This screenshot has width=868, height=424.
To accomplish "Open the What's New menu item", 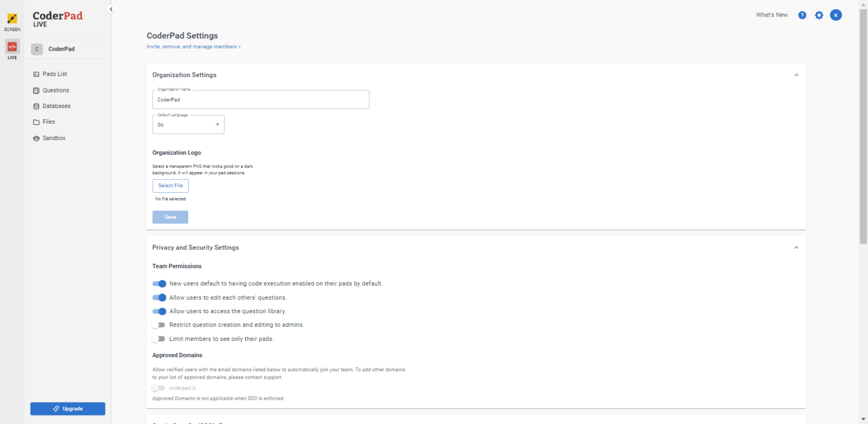I will click(x=771, y=15).
